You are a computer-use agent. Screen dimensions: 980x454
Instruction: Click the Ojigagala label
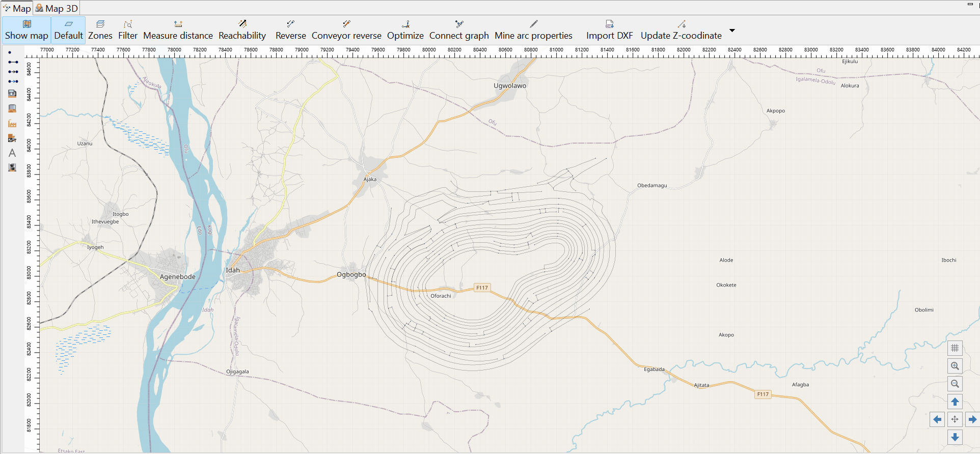pos(237,372)
